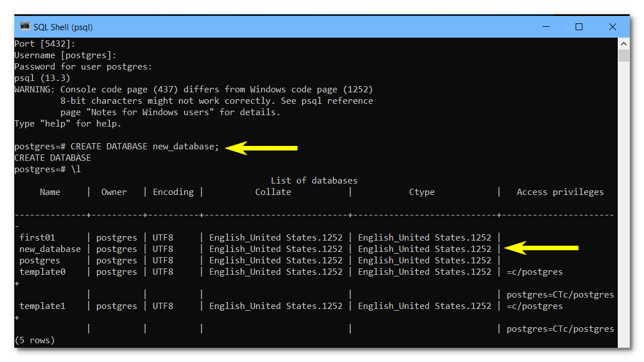Click the UTF8 encoding of the new_database row
Viewport: 644px width, 362px height.
click(x=163, y=249)
